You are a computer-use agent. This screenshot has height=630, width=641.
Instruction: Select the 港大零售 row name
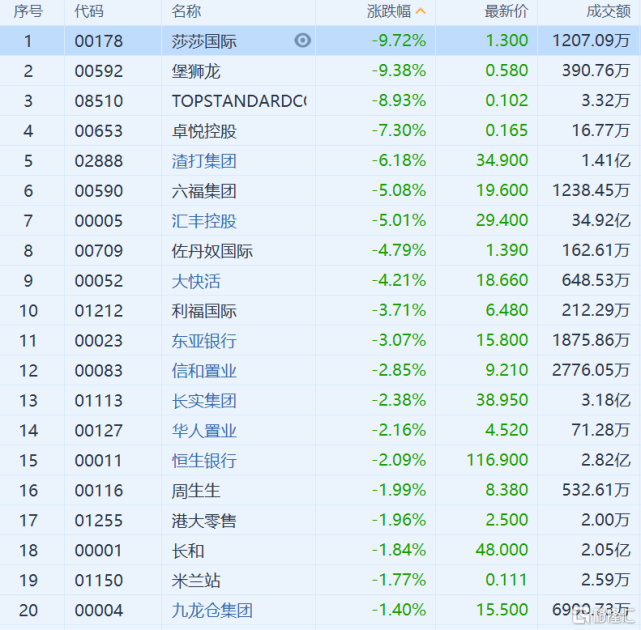click(x=204, y=520)
